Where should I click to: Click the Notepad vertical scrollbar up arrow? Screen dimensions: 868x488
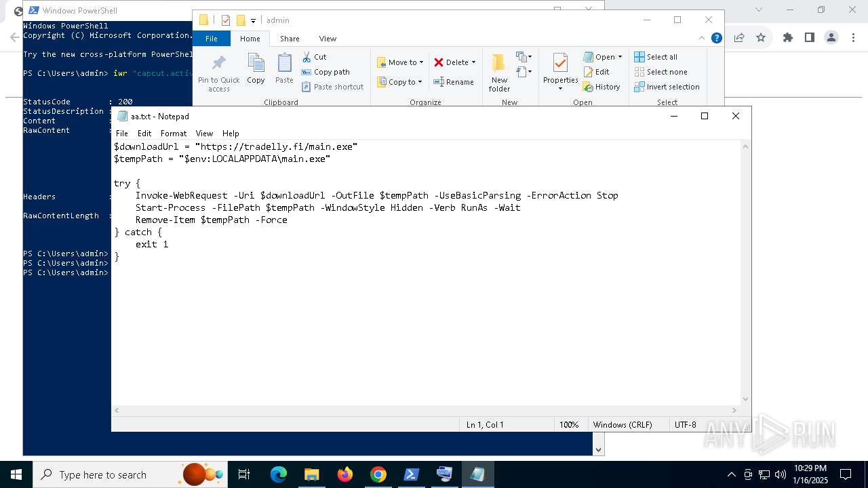click(x=746, y=146)
